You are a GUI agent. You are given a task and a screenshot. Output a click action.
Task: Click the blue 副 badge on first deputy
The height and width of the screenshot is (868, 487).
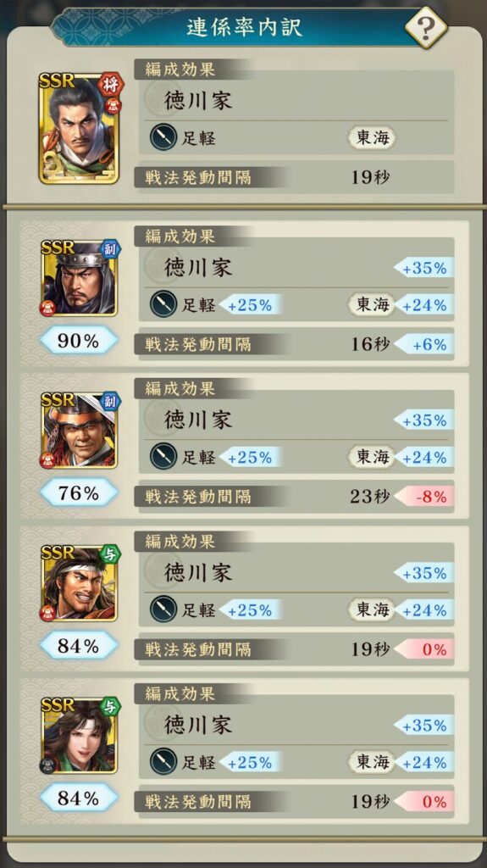click(110, 248)
